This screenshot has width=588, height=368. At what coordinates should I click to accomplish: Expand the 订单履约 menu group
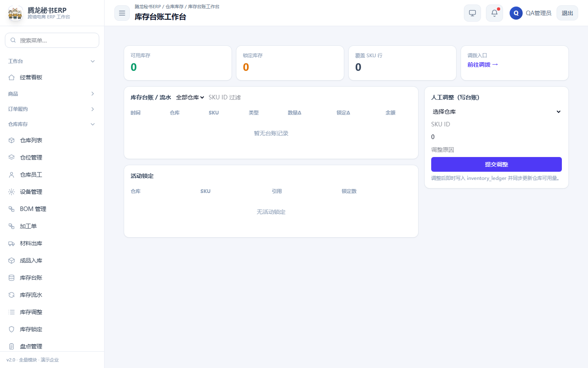click(52, 109)
